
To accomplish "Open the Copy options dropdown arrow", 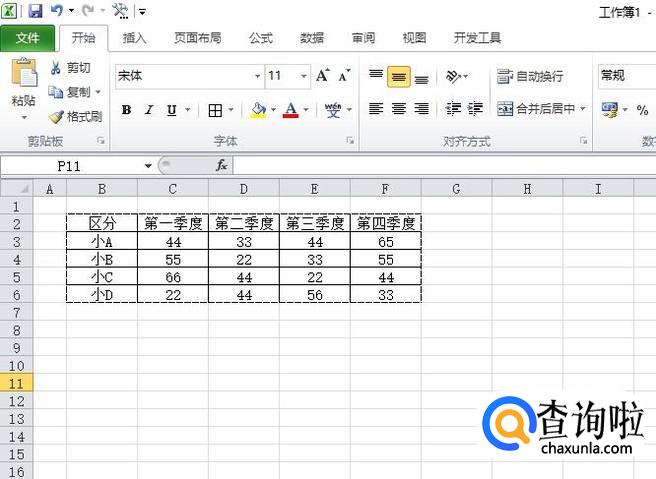I will tap(98, 92).
